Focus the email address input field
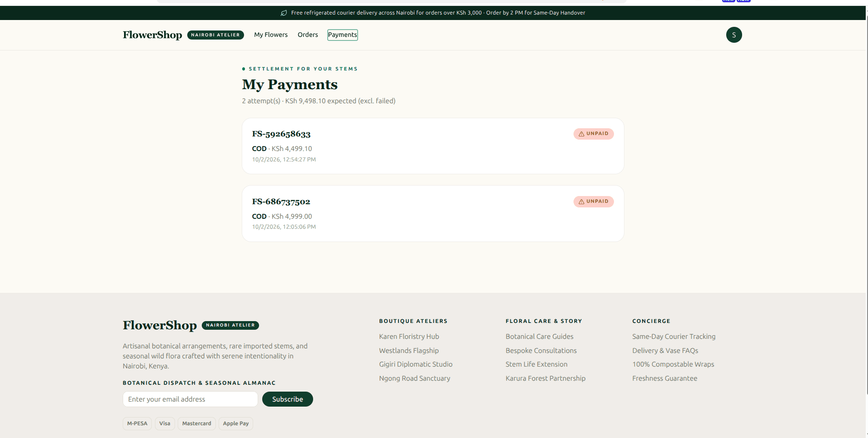This screenshot has height=438, width=868. point(190,399)
